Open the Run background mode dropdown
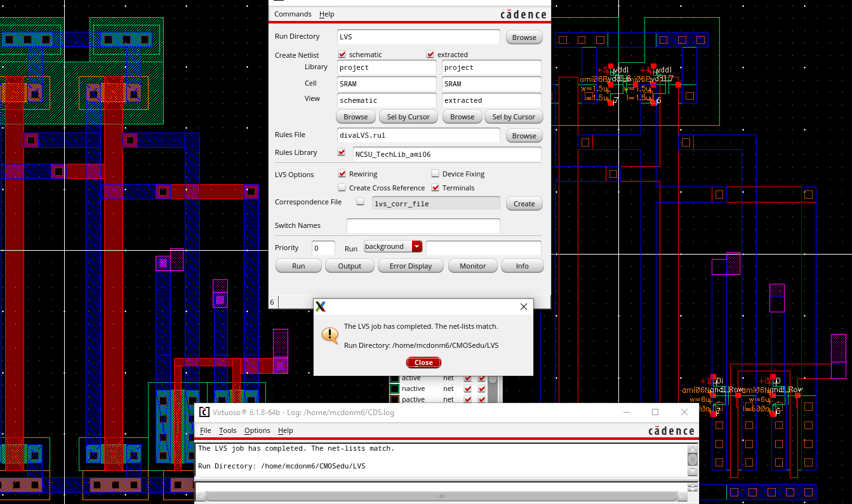 tap(417, 247)
